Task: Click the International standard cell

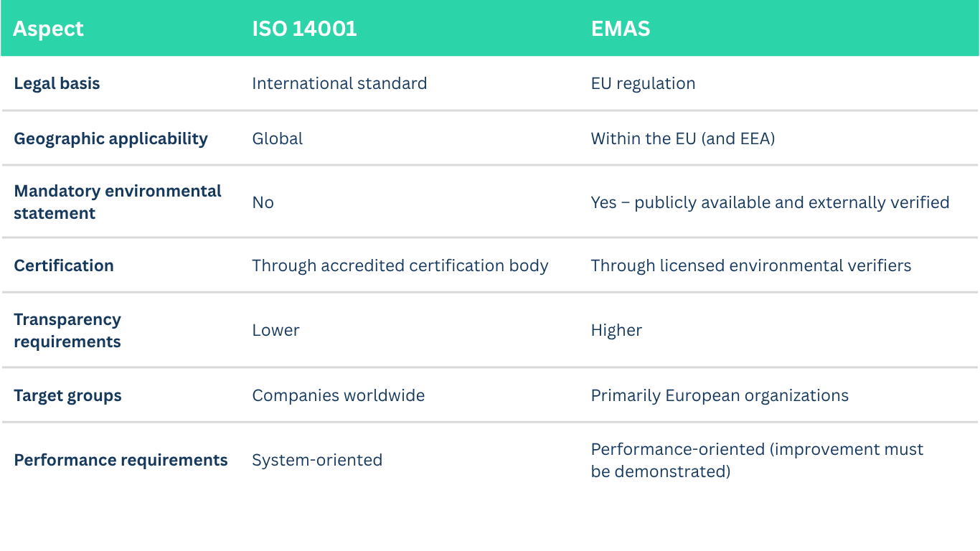Action: coord(339,83)
